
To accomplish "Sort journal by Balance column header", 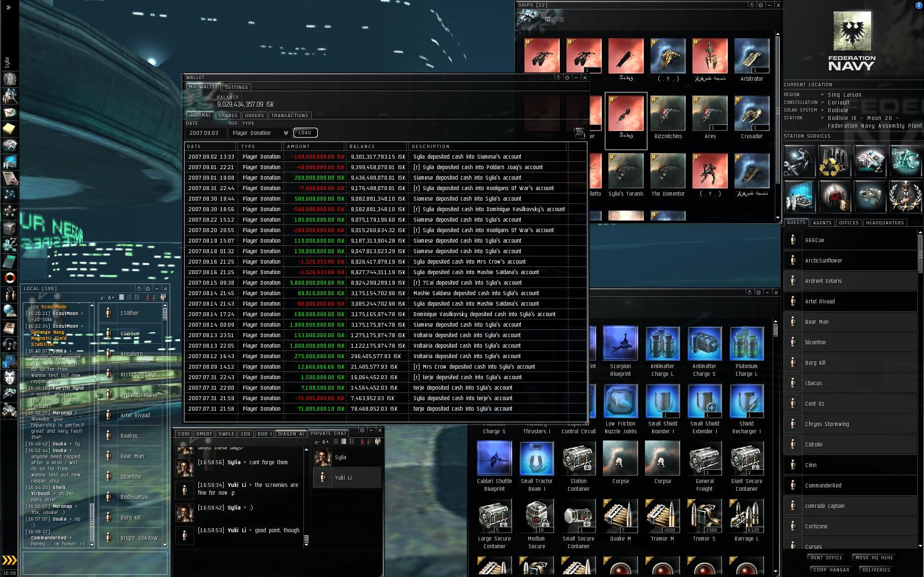I will (377, 146).
